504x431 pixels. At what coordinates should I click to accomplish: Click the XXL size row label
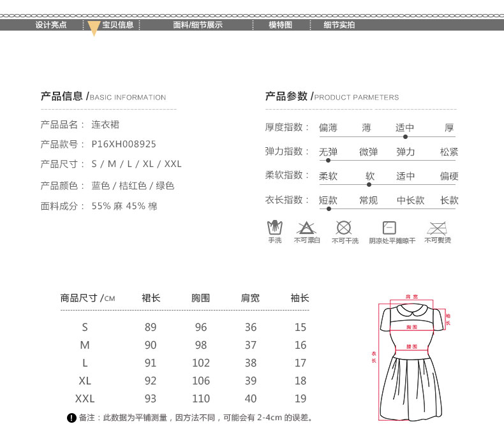(x=85, y=398)
